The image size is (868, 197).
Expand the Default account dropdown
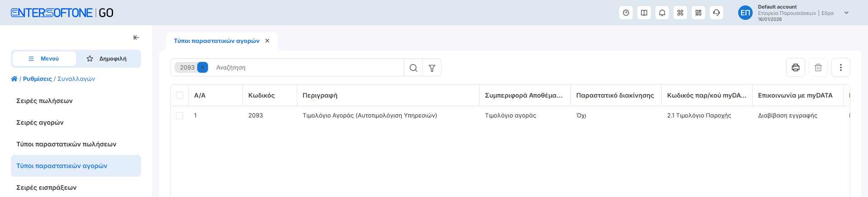(846, 13)
